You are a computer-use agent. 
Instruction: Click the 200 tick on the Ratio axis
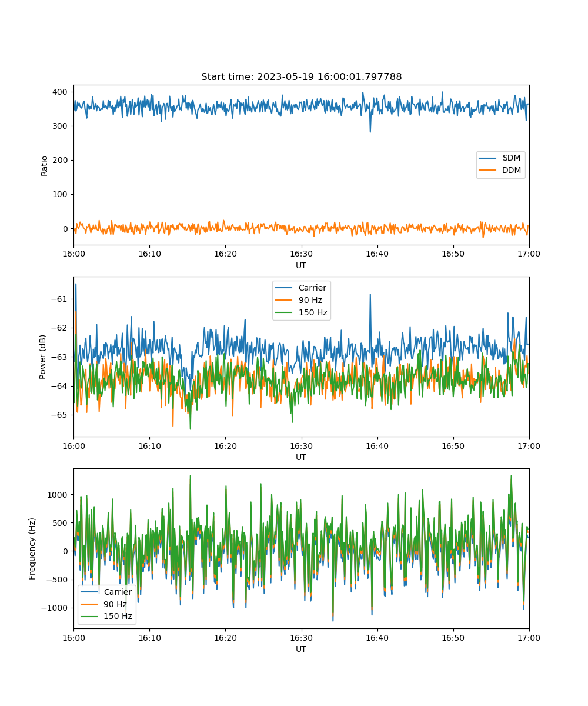[x=61, y=161]
